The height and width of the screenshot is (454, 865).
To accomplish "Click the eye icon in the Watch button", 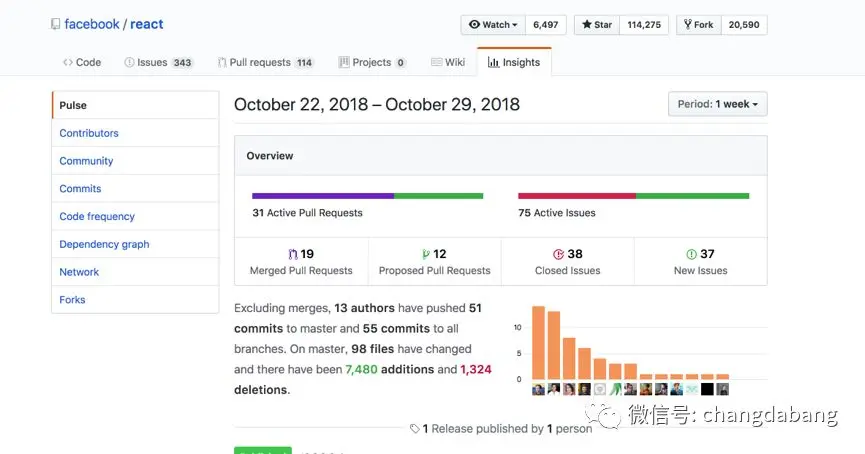I will (474, 24).
